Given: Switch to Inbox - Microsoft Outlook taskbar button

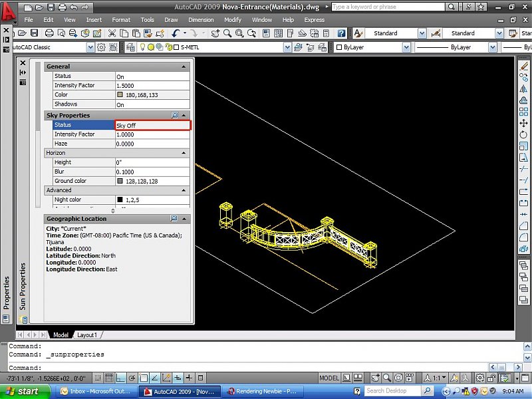Looking at the screenshot, I should coord(96,391).
